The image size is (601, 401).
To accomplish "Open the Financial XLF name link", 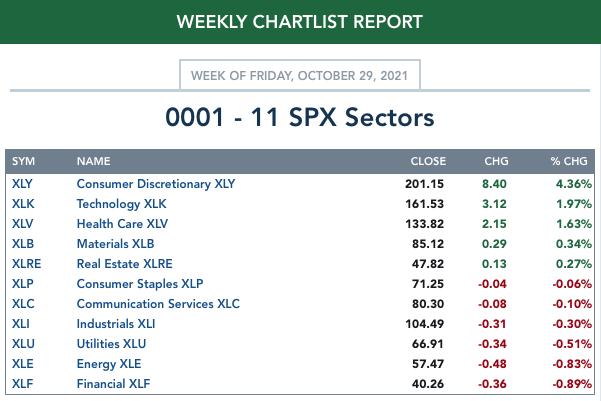I will (113, 383).
